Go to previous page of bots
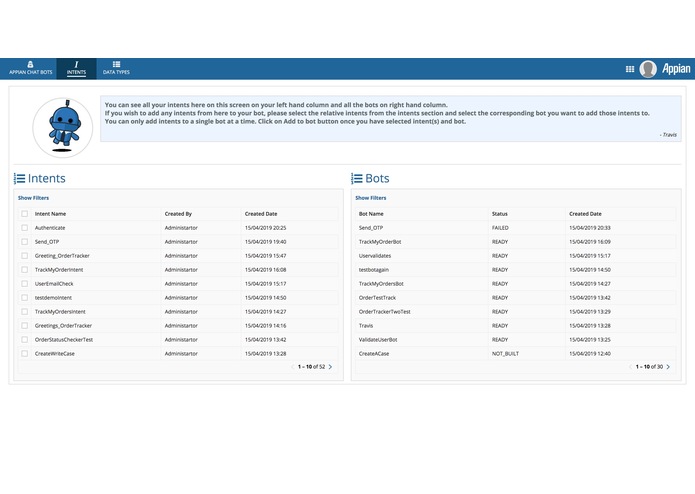Image resolution: width=695 pixels, height=494 pixels. click(630, 367)
